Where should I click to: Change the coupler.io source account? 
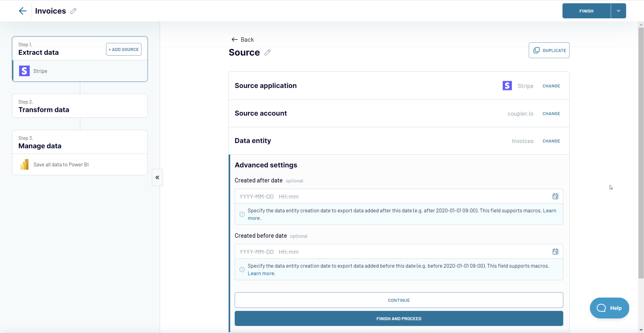[x=551, y=113]
